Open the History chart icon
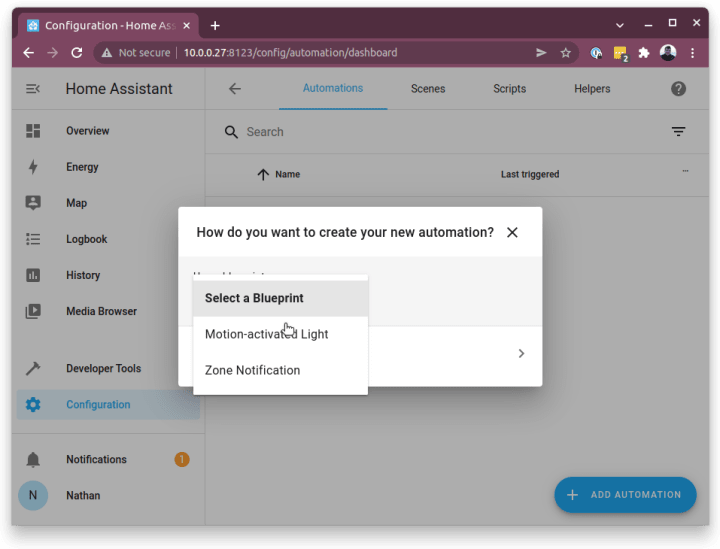This screenshot has height=549, width=720. 33,275
